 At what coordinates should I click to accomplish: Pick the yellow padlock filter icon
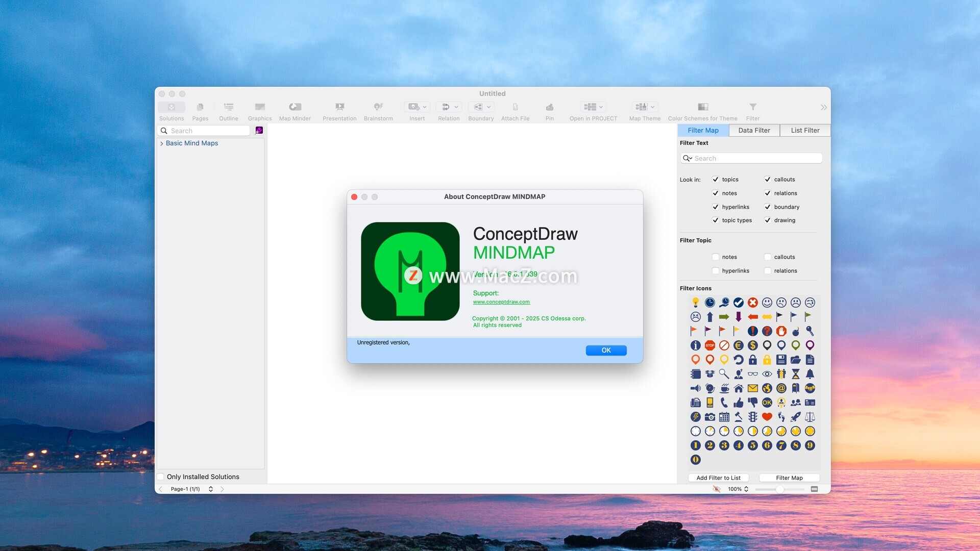[x=767, y=360]
